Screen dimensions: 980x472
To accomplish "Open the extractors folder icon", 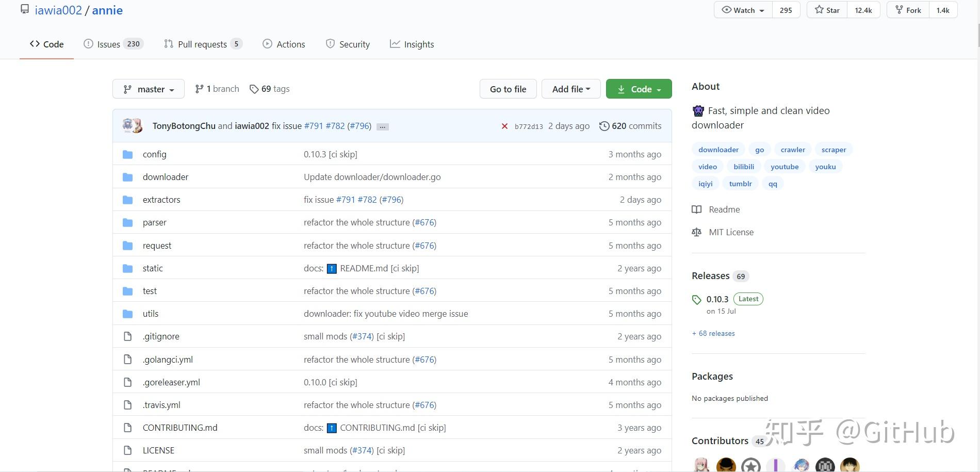I will [127, 199].
